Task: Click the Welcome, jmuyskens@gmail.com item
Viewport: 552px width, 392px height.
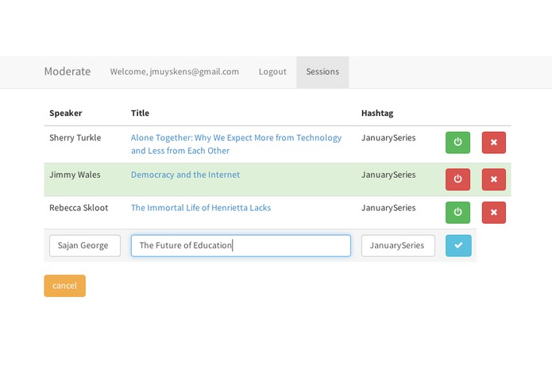Action: tap(174, 71)
